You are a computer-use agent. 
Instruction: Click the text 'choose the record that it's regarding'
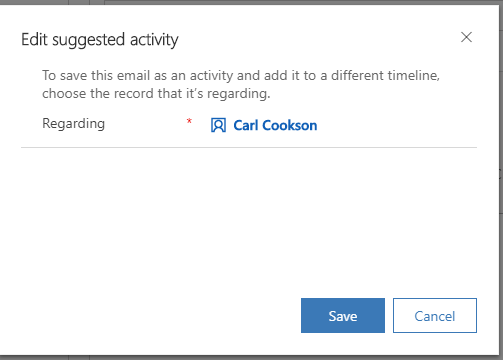tap(155, 94)
